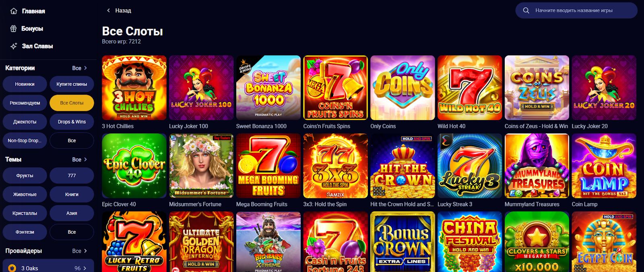The width and height of the screenshot is (644, 272).
Task: Expand all Провайдеры with Все arrow
Action: coord(80,251)
